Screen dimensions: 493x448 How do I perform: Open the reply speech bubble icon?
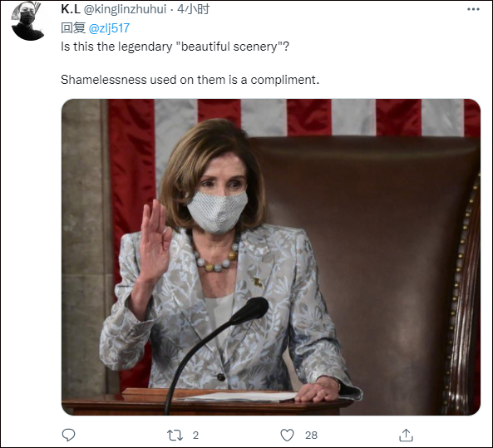tap(68, 435)
